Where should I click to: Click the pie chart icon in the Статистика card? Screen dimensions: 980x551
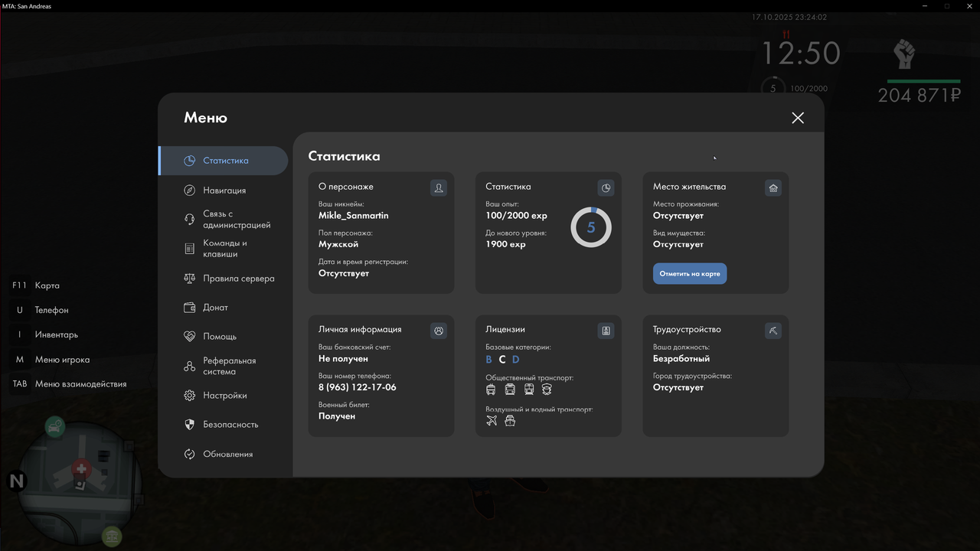606,187
